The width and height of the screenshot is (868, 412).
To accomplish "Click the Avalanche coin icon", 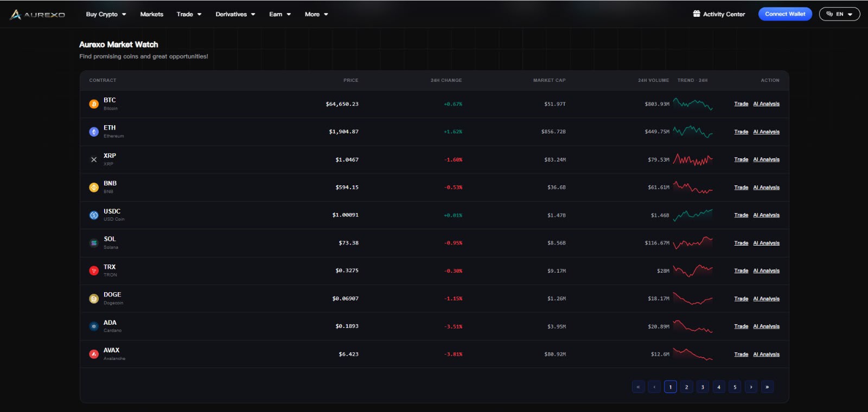I will click(94, 354).
